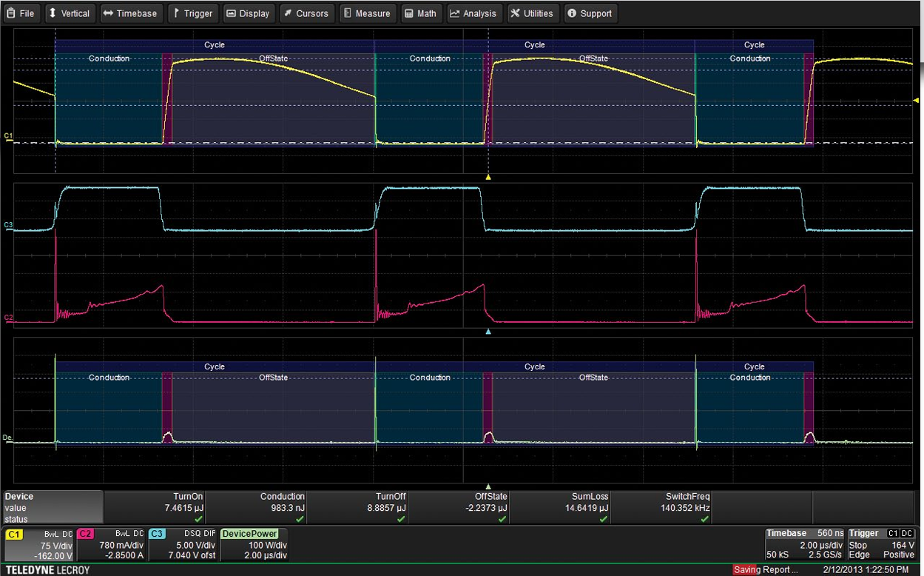
Task: Open the Analysis menu
Action: [473, 13]
